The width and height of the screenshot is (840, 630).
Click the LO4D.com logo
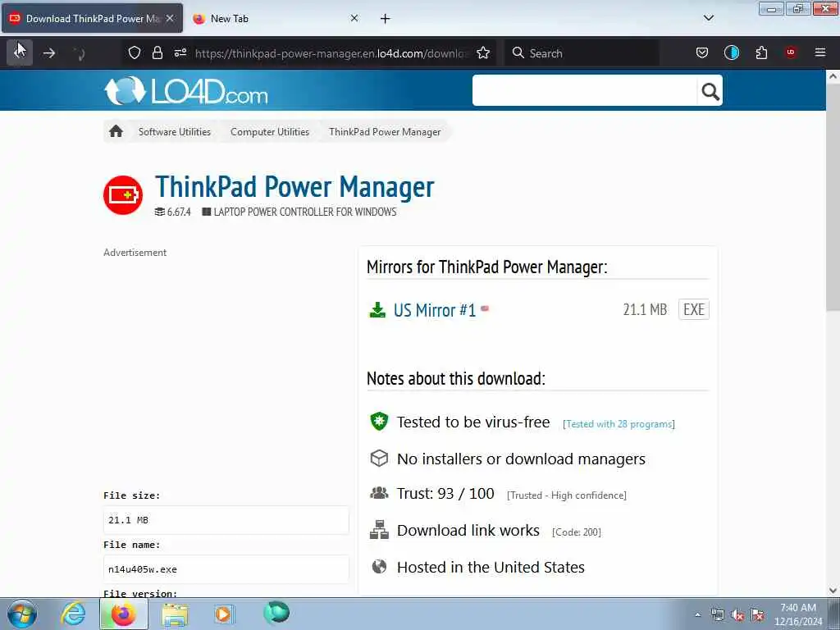point(186,90)
